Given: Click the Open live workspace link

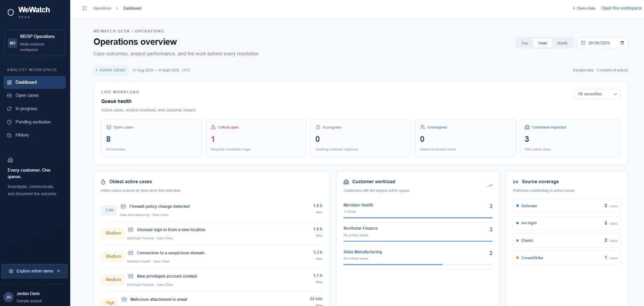Looking at the screenshot, I should 621,8.
